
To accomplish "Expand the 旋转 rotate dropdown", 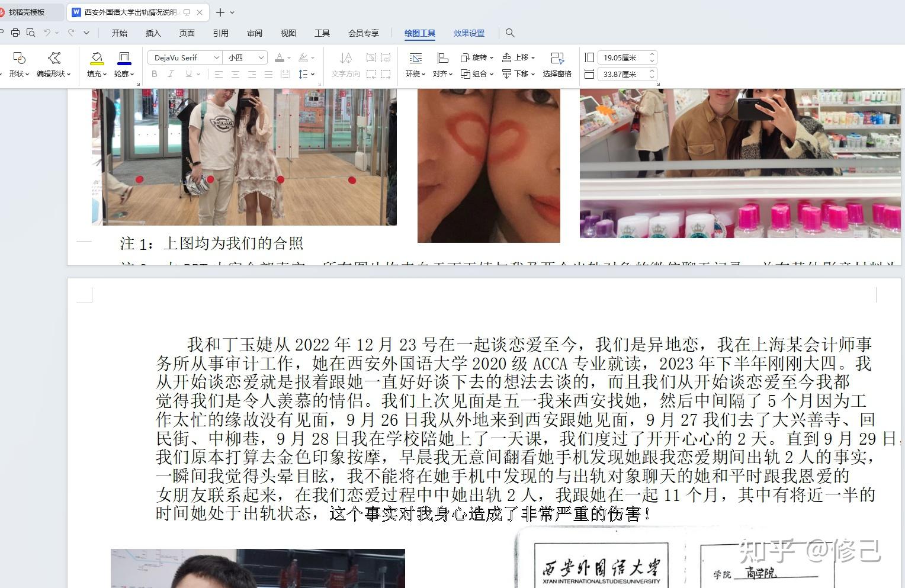I will pos(477,57).
